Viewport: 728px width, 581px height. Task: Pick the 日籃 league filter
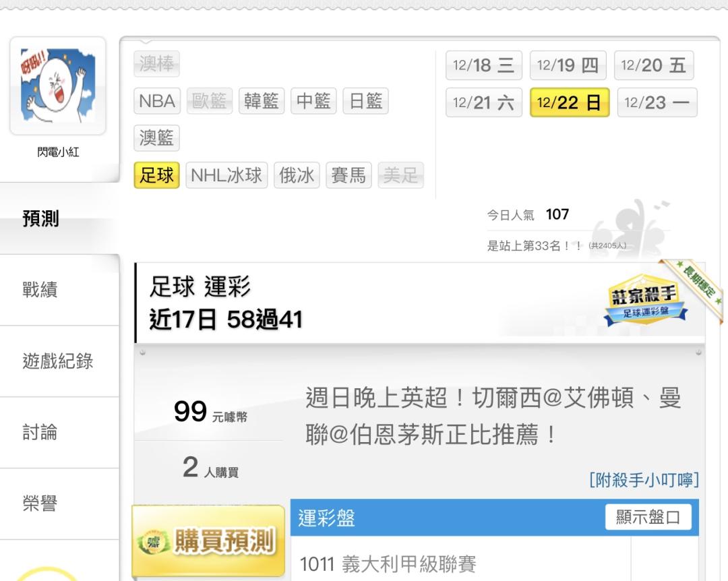(x=366, y=101)
